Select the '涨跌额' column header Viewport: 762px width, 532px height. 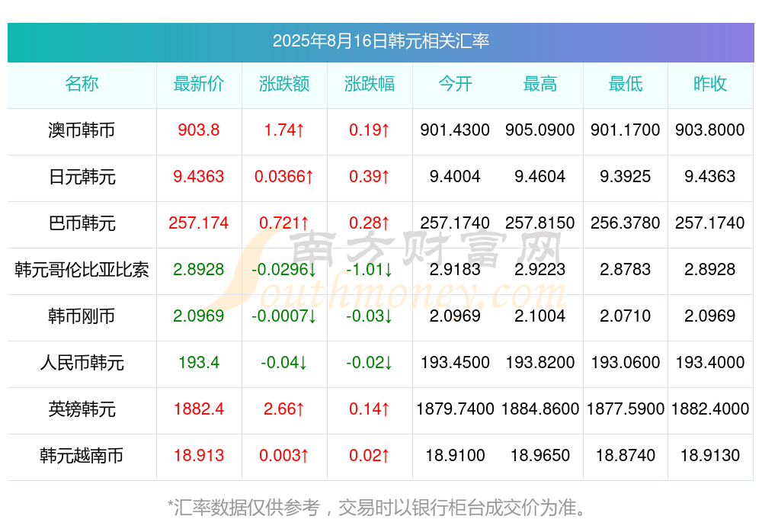tap(284, 84)
